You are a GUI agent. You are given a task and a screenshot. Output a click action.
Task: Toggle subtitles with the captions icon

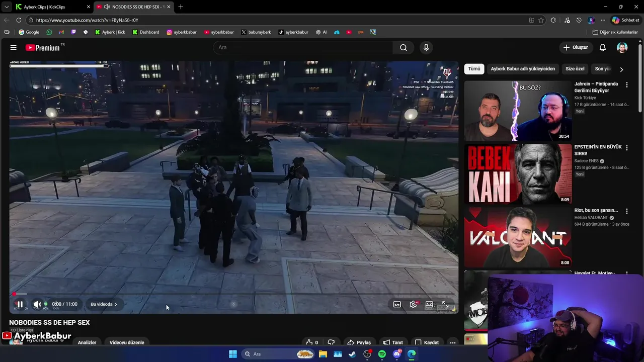[x=397, y=304]
